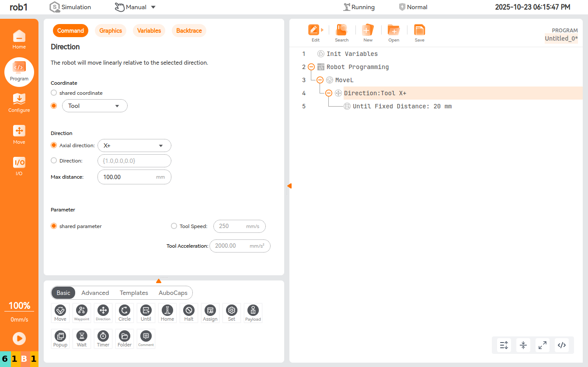588x367 pixels.
Task: Select the shared coordinate radio button
Action: point(54,93)
